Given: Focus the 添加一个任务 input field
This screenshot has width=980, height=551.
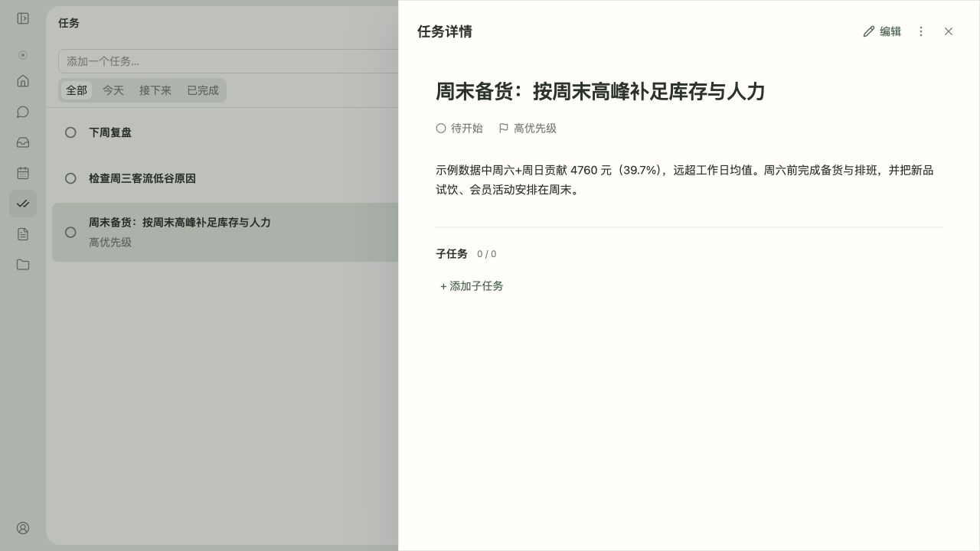Looking at the screenshot, I should point(228,61).
